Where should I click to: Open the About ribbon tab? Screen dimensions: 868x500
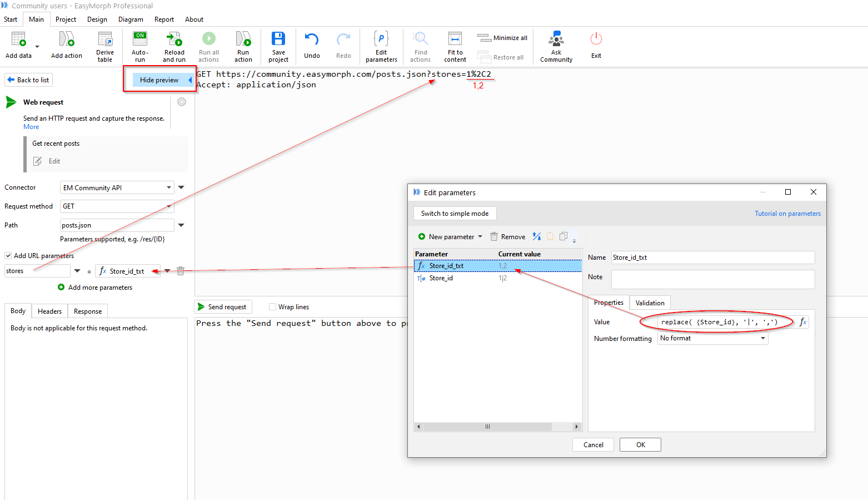194,19
